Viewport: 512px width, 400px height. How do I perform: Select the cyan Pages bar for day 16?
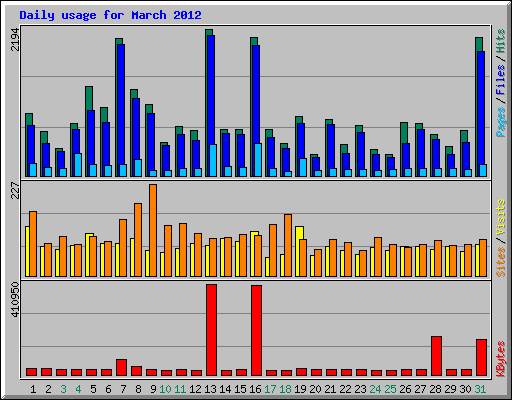coord(258,160)
